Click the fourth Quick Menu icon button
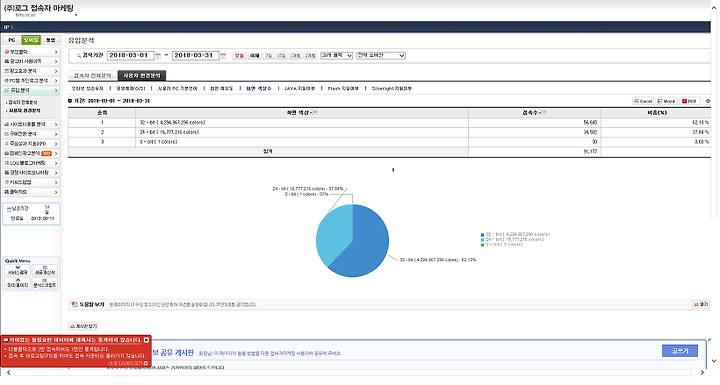 (45, 283)
